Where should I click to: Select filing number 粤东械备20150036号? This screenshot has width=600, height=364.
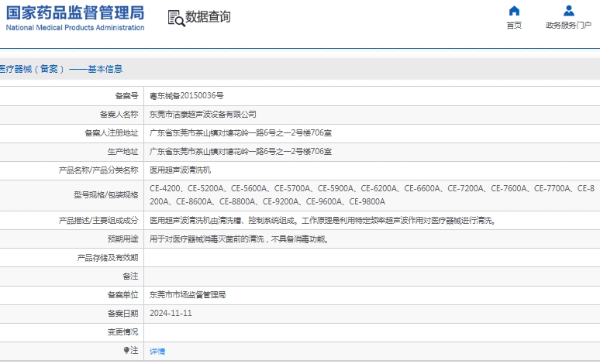click(187, 95)
